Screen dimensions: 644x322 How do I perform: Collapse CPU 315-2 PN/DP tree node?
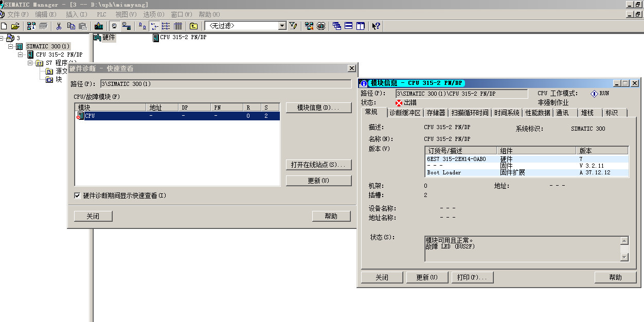[x=20, y=55]
